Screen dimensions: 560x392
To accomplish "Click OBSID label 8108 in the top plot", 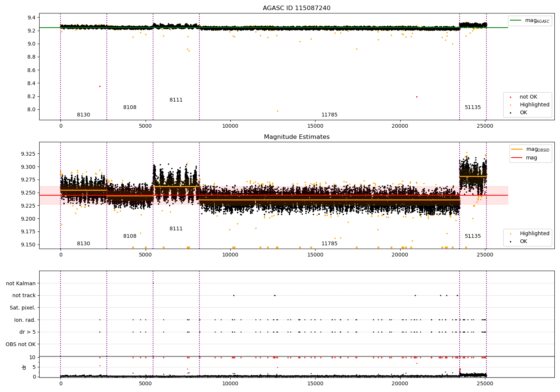I will (x=130, y=108).
